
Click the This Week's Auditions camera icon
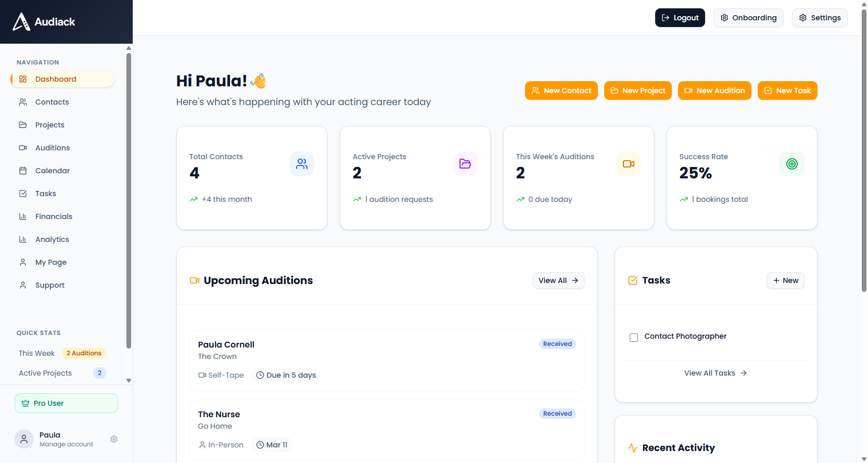point(629,164)
